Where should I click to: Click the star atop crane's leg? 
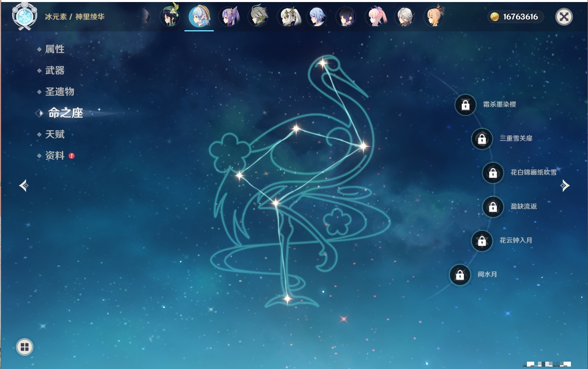pos(276,203)
